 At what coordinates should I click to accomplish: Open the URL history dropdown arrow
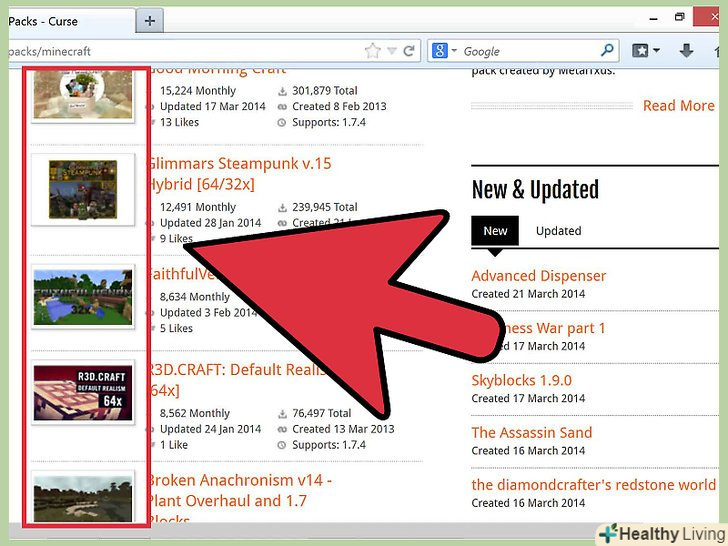point(392,51)
